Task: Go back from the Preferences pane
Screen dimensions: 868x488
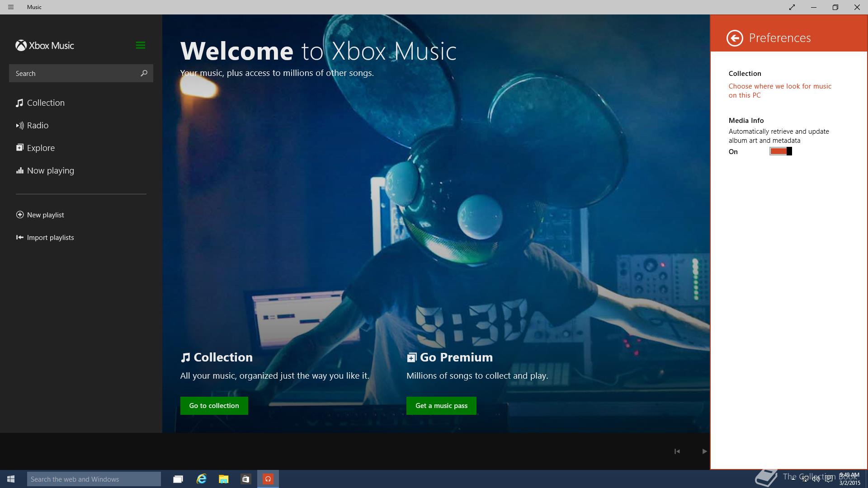Action: tap(735, 38)
